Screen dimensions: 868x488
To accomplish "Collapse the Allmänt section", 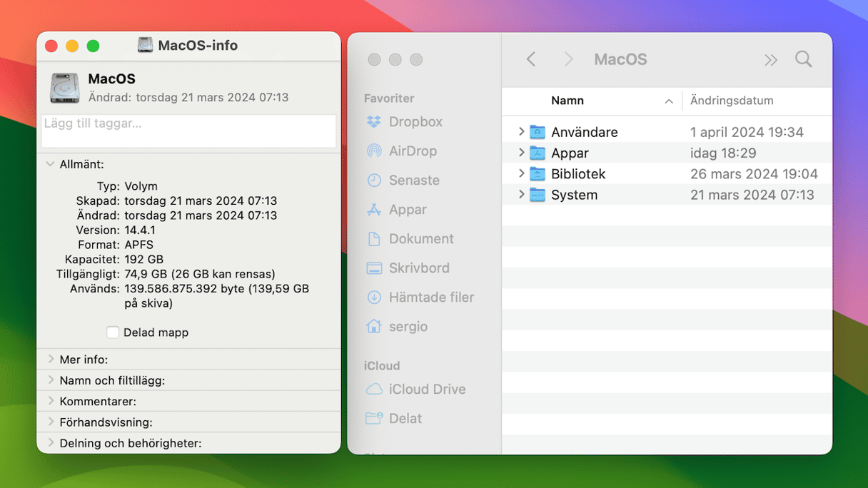I will (50, 164).
